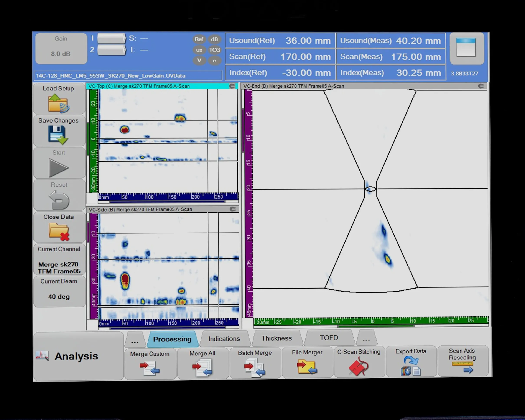Click the Load Setup folder icon
This screenshot has width=525, height=420.
pyautogui.click(x=59, y=104)
